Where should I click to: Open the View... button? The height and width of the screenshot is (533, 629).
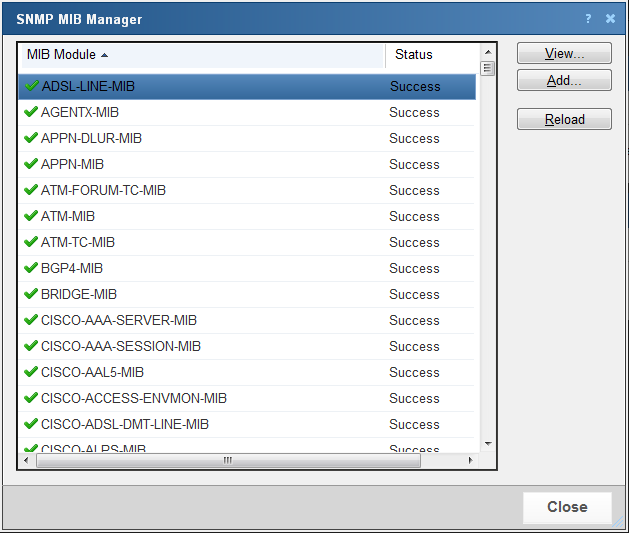click(564, 54)
